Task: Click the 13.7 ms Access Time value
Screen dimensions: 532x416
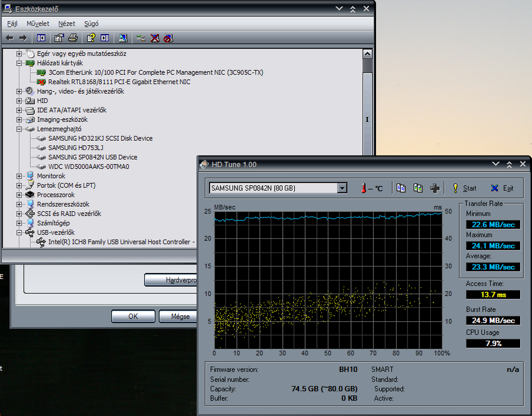Action: click(493, 295)
